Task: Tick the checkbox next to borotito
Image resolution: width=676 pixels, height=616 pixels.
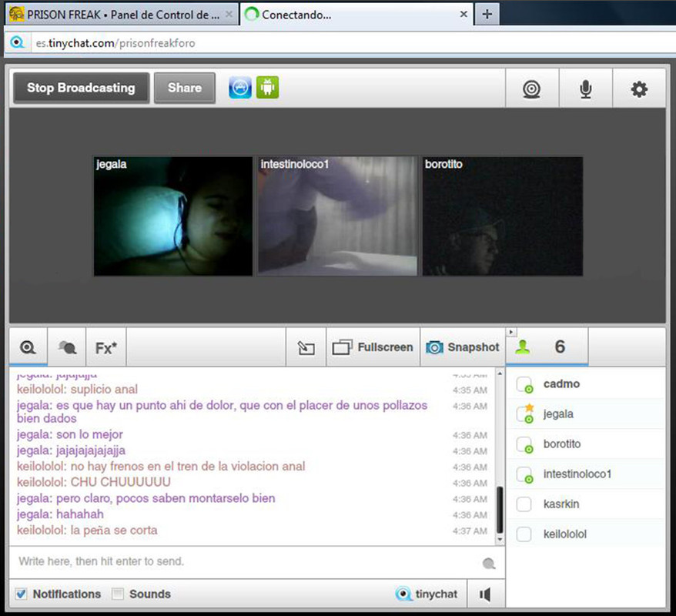Action: [524, 444]
